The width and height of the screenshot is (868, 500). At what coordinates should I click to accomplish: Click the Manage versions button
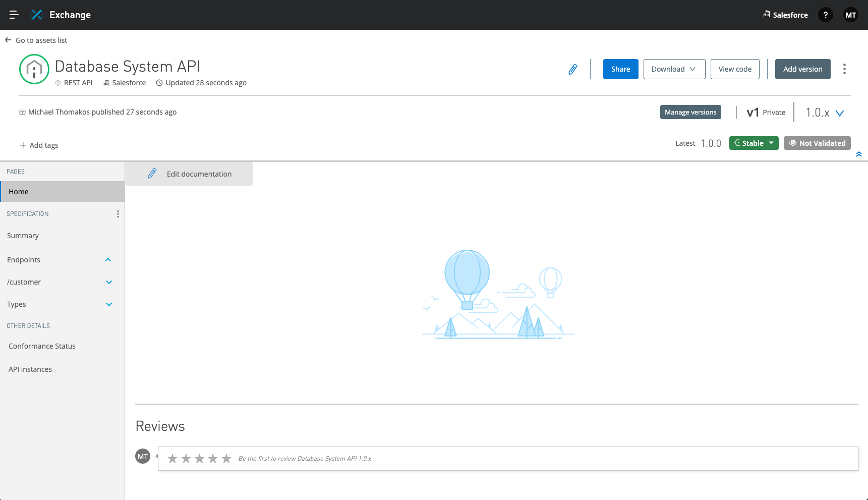coord(690,112)
